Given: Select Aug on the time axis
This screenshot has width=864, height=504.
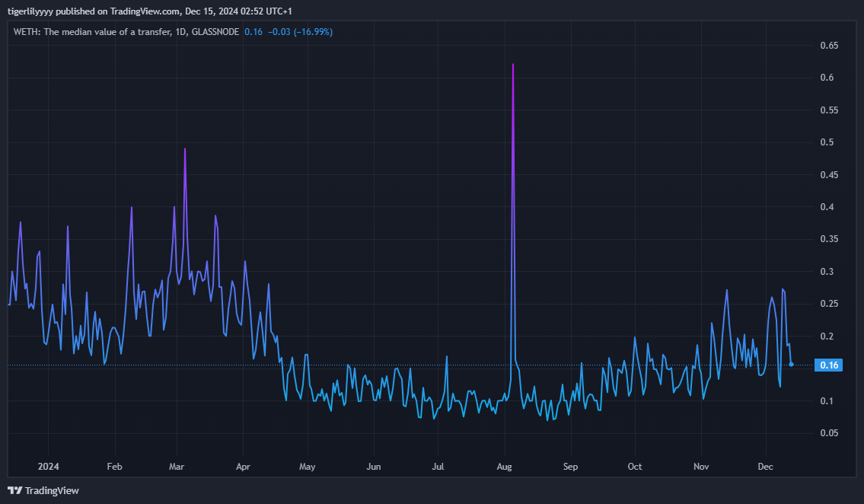Looking at the screenshot, I should 504,466.
